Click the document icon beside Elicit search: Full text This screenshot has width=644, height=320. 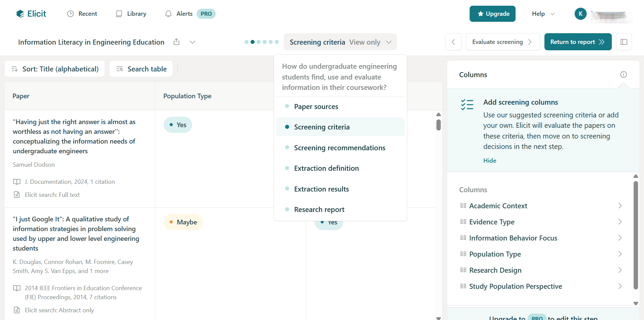pyautogui.click(x=17, y=195)
